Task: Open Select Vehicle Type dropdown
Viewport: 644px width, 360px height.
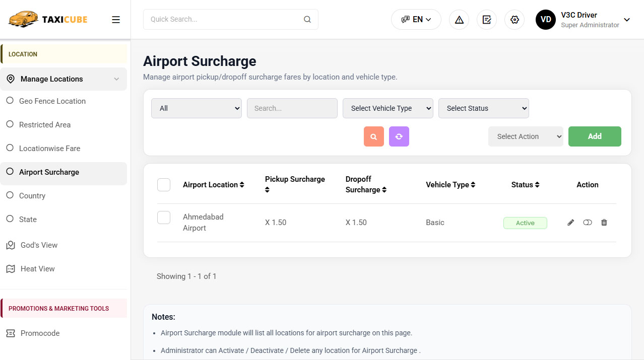Action: tap(388, 108)
